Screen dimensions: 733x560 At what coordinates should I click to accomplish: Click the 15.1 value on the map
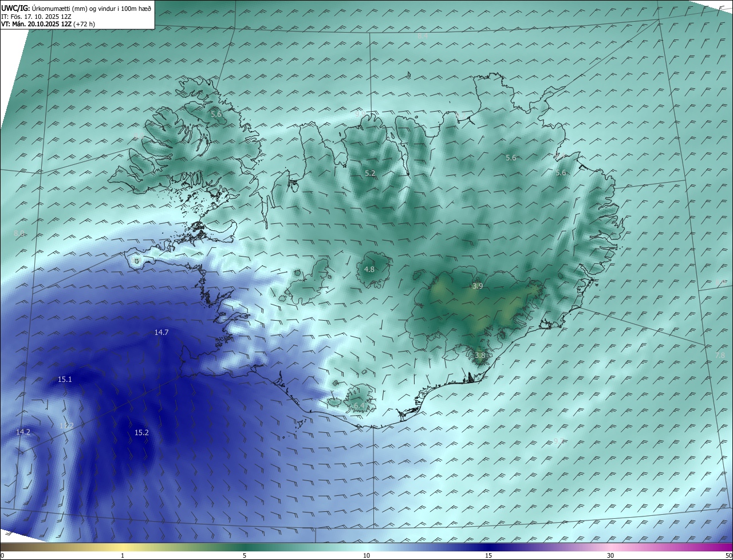point(65,379)
